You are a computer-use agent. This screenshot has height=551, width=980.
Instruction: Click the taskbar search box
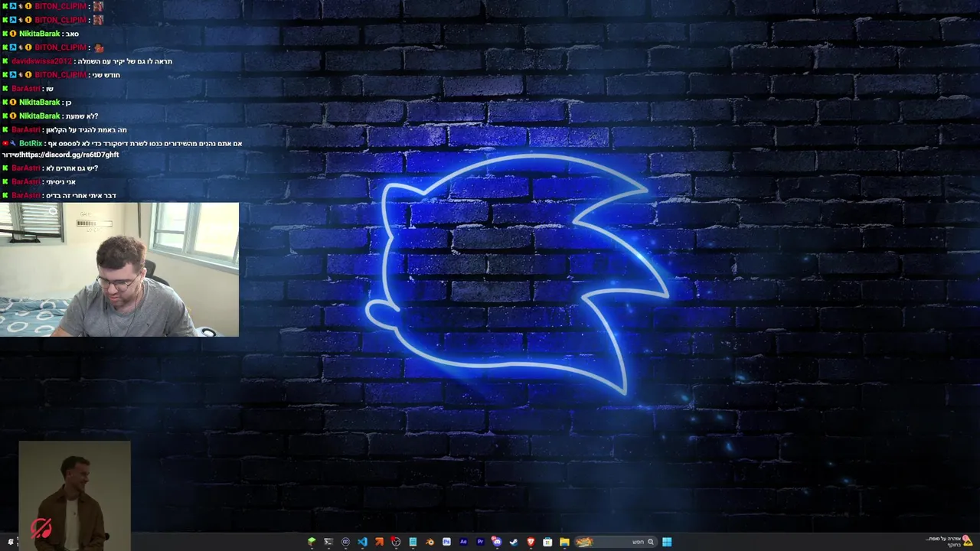click(x=616, y=542)
